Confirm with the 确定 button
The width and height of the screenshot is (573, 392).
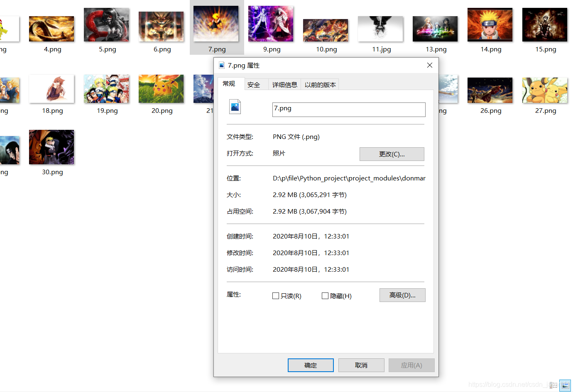tap(311, 365)
